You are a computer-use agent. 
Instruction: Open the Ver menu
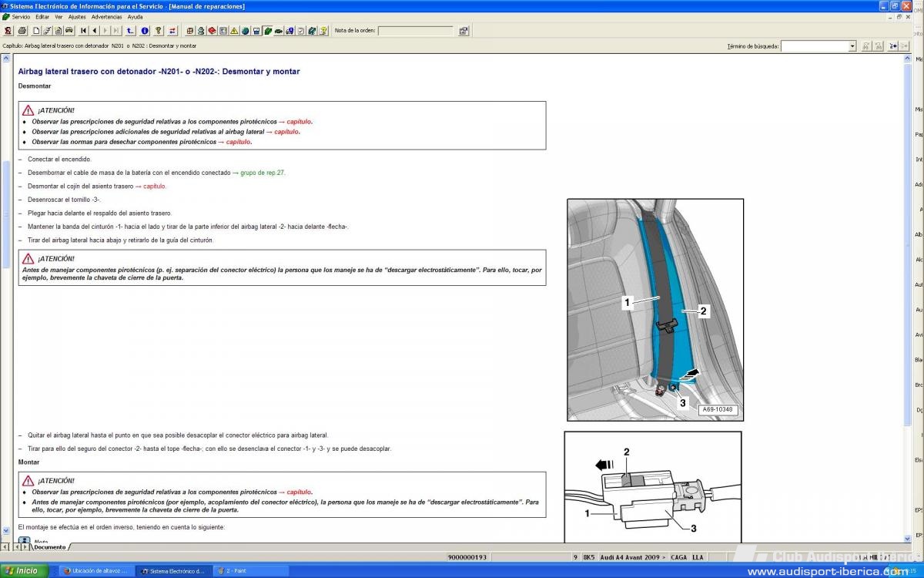[59, 16]
